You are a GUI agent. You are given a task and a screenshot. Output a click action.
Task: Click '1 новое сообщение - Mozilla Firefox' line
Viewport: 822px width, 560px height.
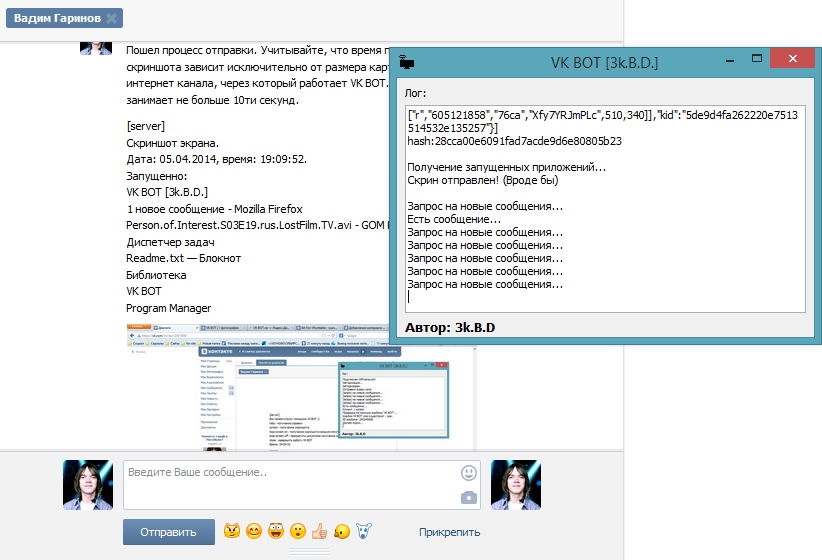point(214,209)
